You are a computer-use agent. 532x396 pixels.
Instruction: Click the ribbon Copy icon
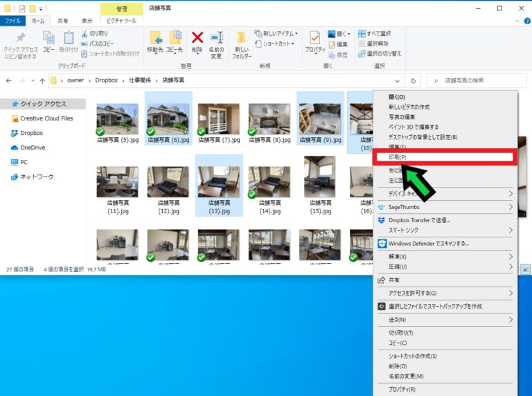click(x=48, y=42)
